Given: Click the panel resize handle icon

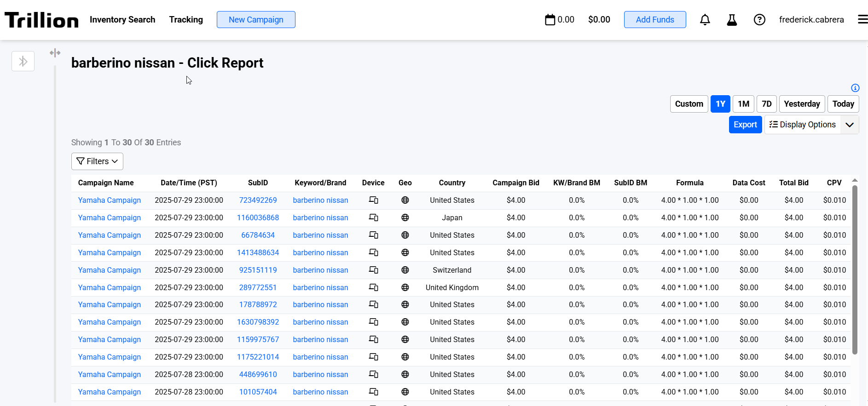Looking at the screenshot, I should [x=55, y=53].
